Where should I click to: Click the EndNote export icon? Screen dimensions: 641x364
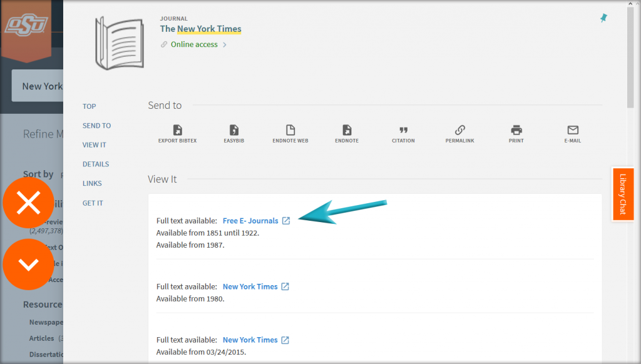coord(346,133)
